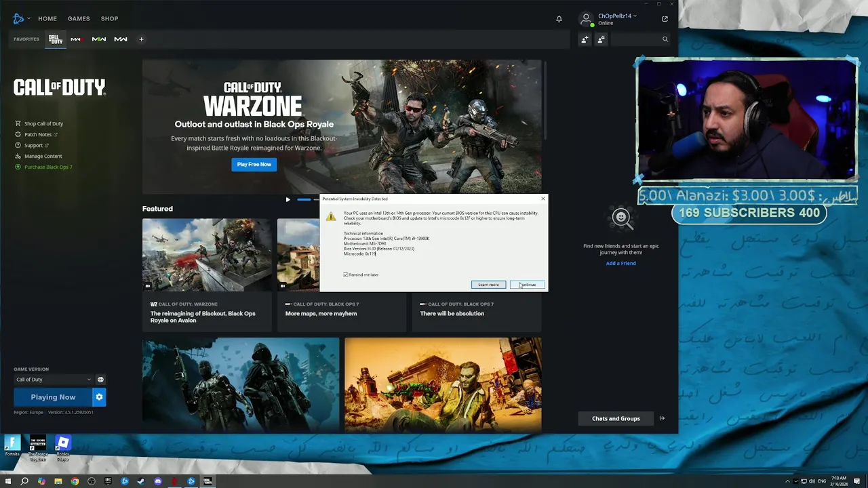Open OBS Studio from the taskbar
This screenshot has height=488, width=868.
(x=92, y=481)
